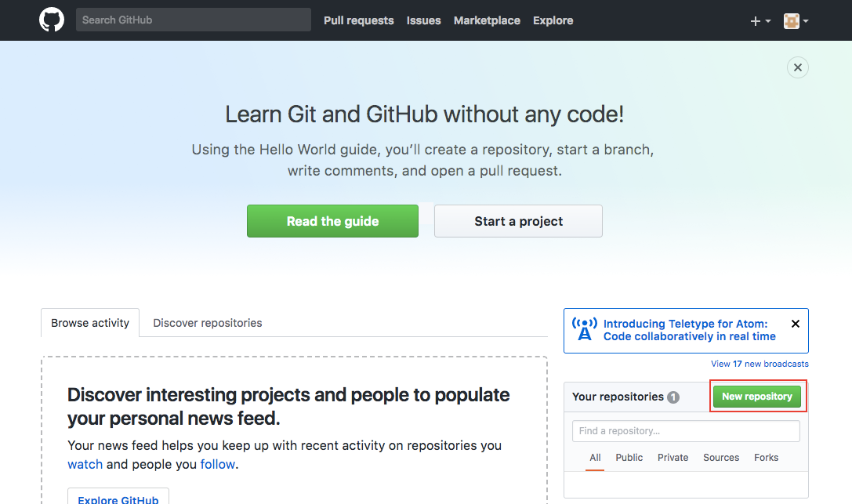Open View 17 new broadcasts link
The width and height of the screenshot is (852, 504).
click(759, 364)
